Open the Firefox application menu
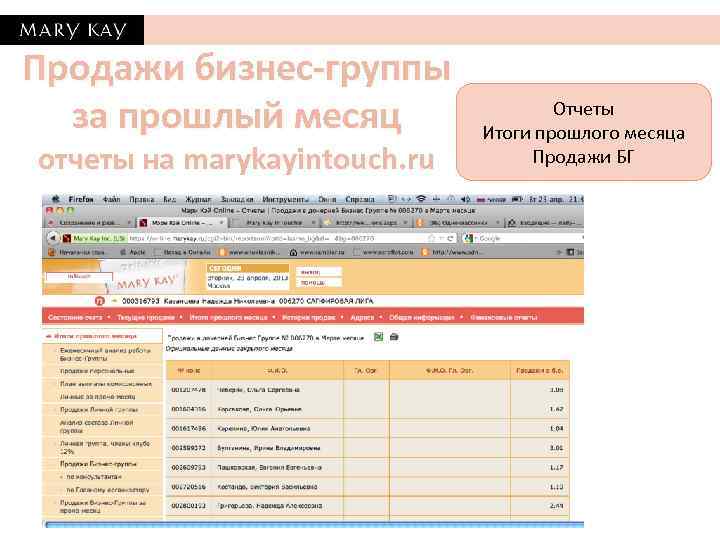 coord(81,199)
